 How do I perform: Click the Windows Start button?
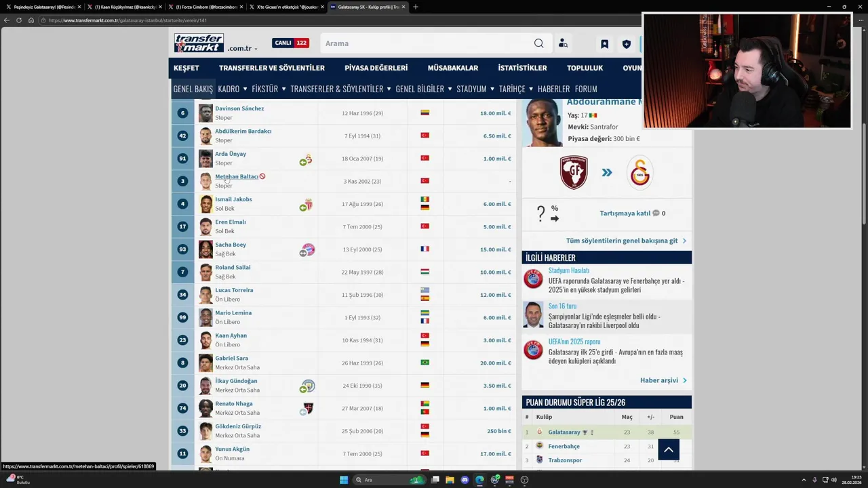344,480
